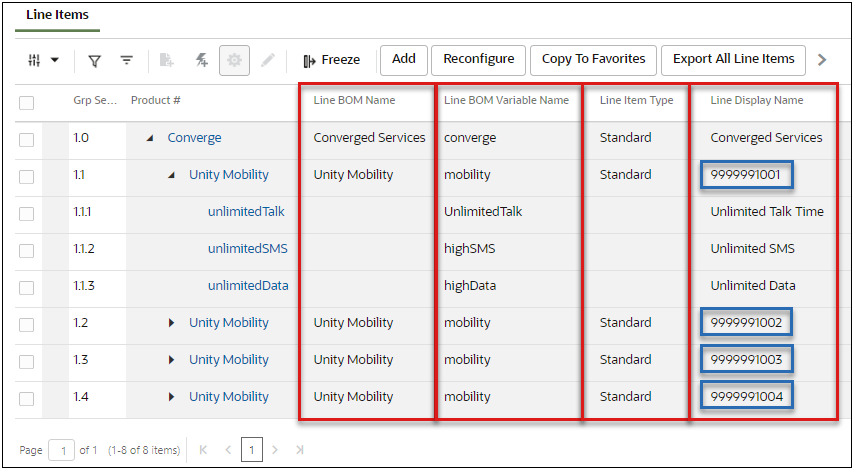Image resolution: width=854 pixels, height=470 pixels.
Task: Toggle the select-all header checkbox
Action: pyautogui.click(x=27, y=102)
